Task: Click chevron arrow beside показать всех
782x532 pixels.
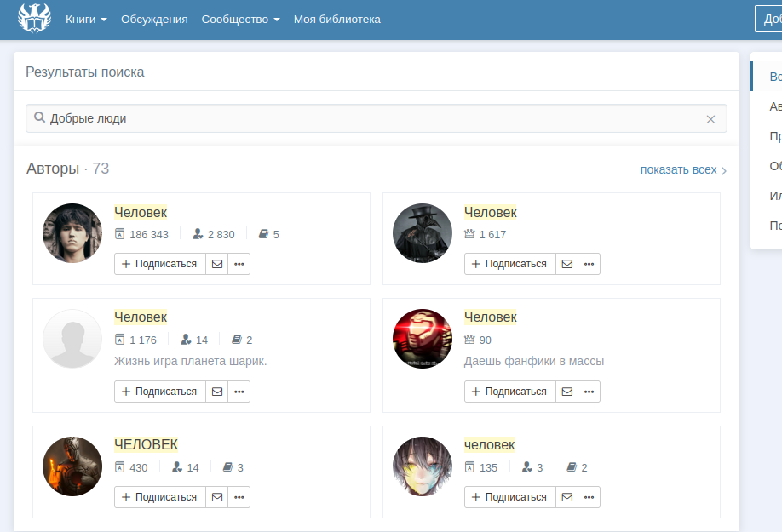Action: 724,171
